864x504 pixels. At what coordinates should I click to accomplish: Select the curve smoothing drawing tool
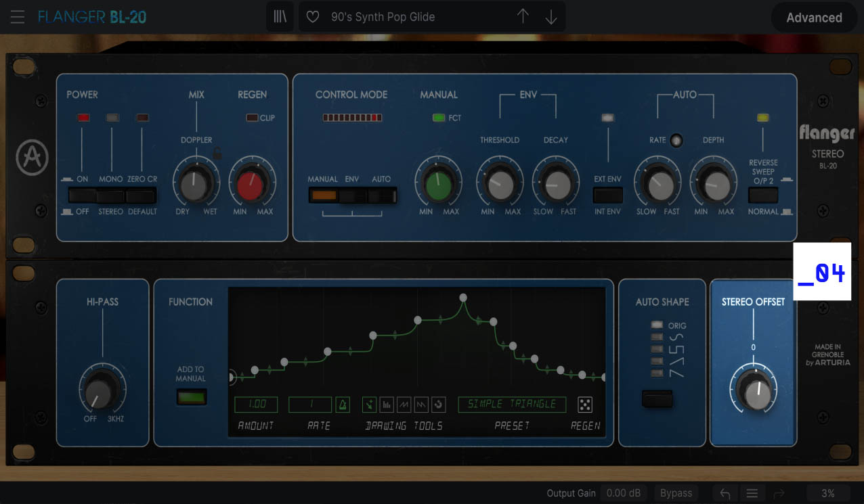click(439, 404)
